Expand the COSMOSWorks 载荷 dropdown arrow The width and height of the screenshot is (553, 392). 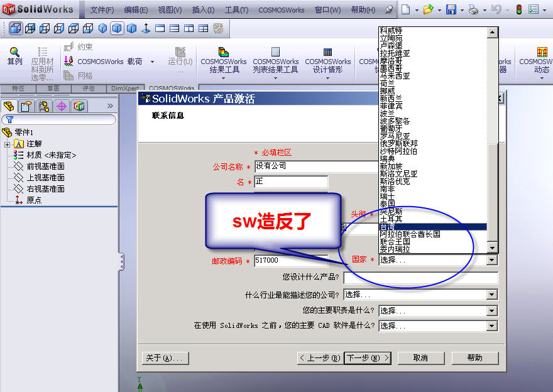click(152, 62)
